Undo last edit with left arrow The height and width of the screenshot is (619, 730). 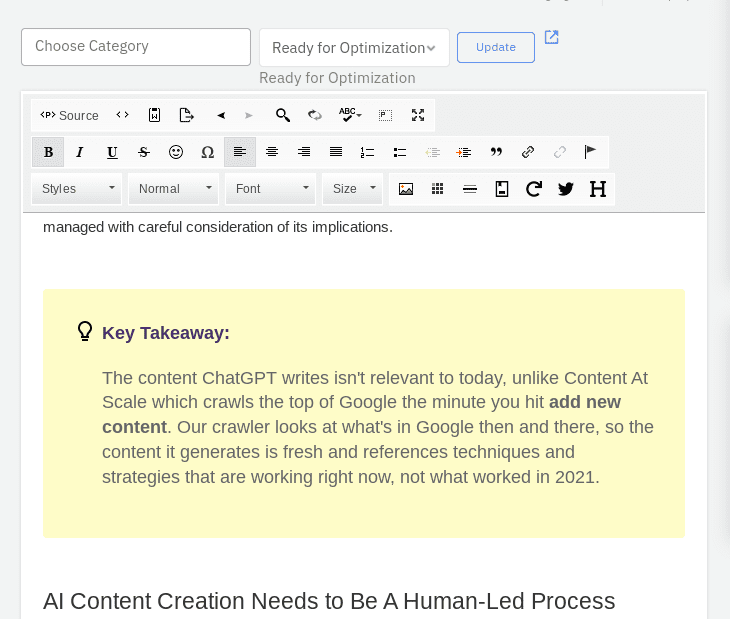pyautogui.click(x=221, y=115)
